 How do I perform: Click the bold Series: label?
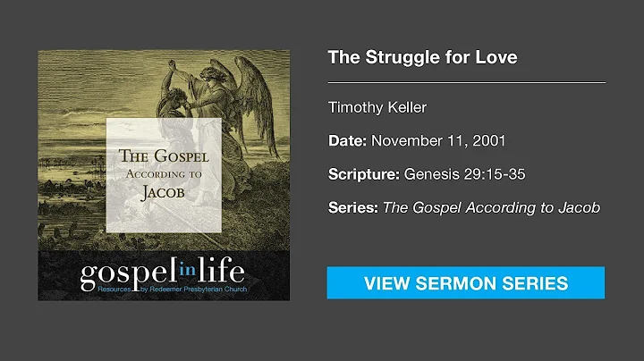(353, 207)
